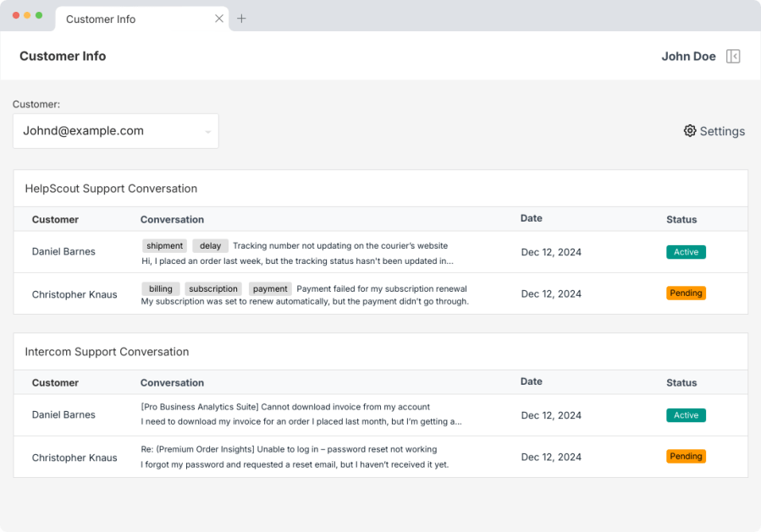Select the billing tag
Viewport: 761px width, 532px height.
160,289
